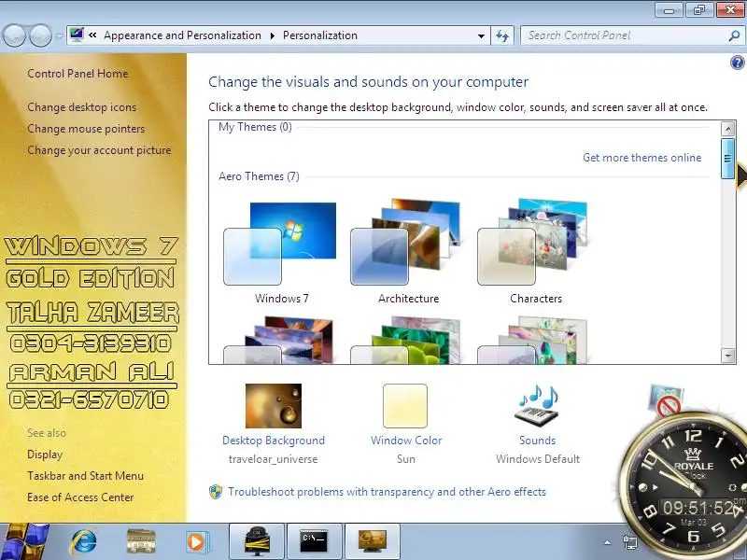747x560 pixels.
Task: Click the Sounds link text
Action: pos(538,441)
